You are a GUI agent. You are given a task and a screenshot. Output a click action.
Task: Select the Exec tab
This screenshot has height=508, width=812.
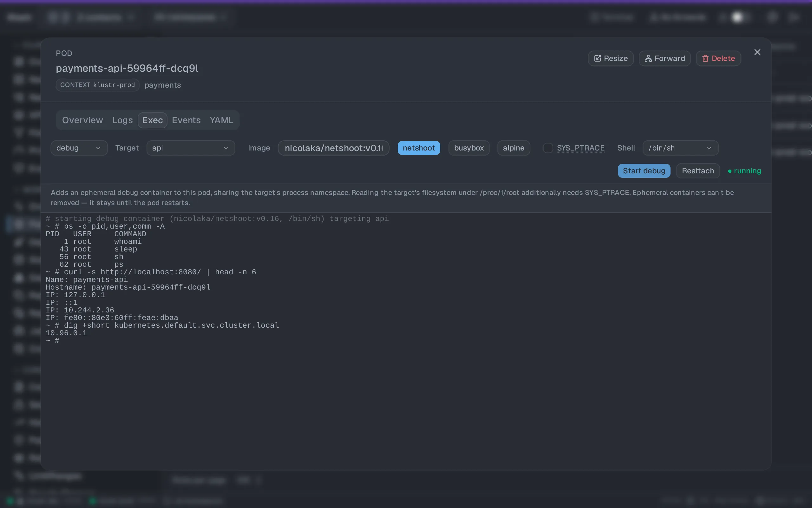[152, 120]
